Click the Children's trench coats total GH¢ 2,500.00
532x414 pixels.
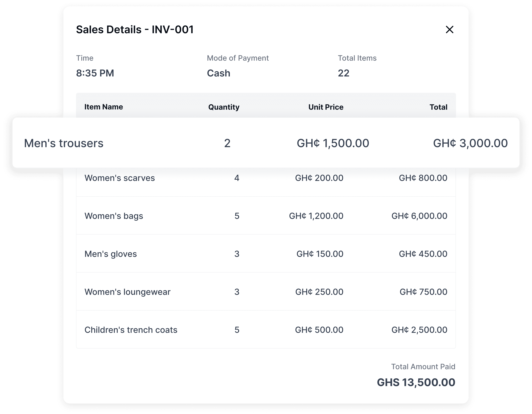[x=419, y=330]
